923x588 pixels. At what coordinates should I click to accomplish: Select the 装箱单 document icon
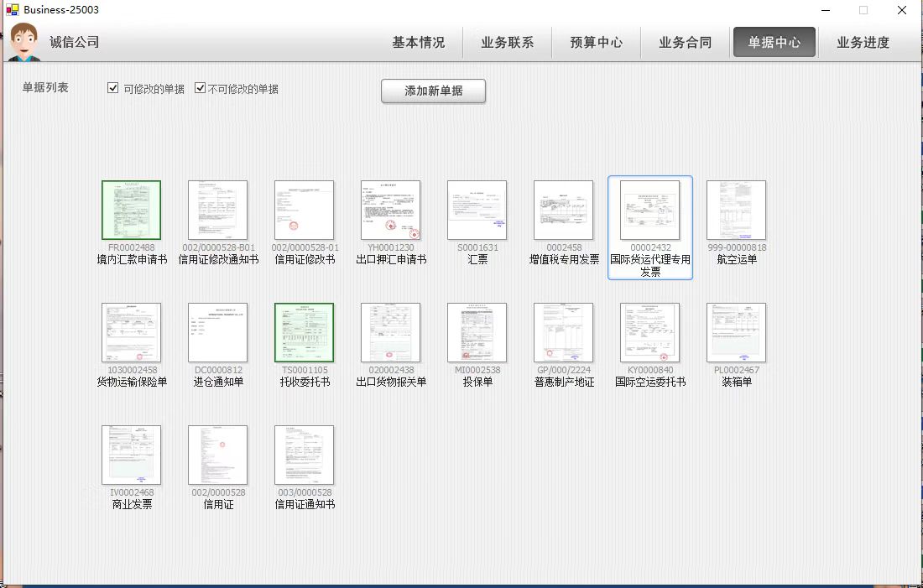click(x=736, y=333)
